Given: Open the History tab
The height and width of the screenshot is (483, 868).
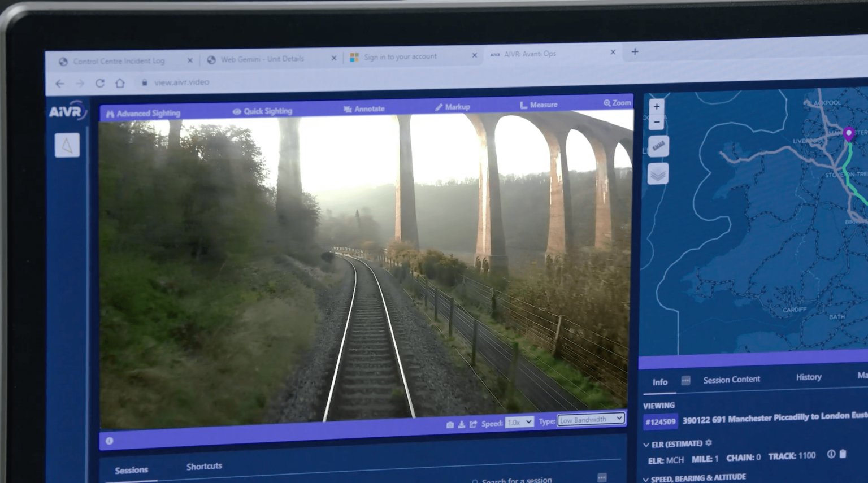Looking at the screenshot, I should 808,377.
